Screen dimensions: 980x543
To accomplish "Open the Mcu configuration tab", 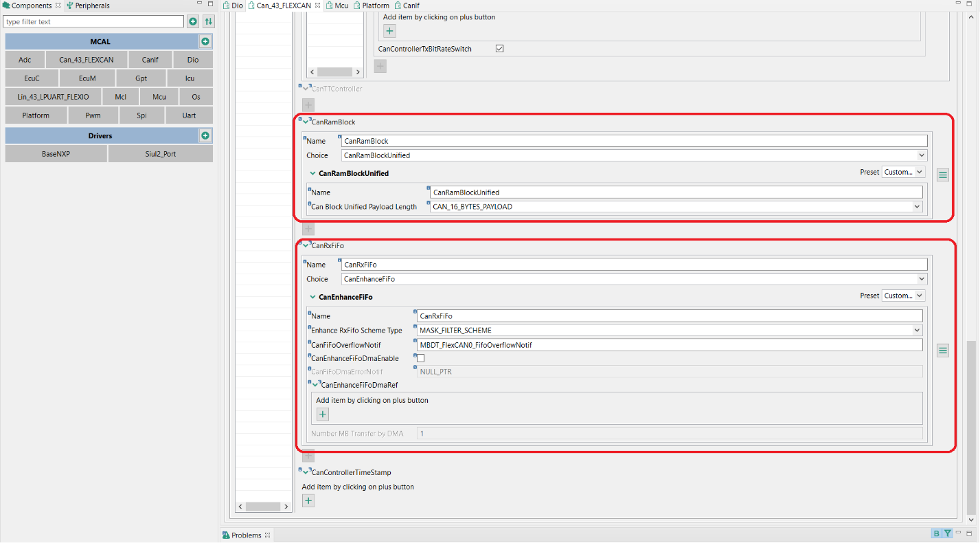I will click(340, 5).
